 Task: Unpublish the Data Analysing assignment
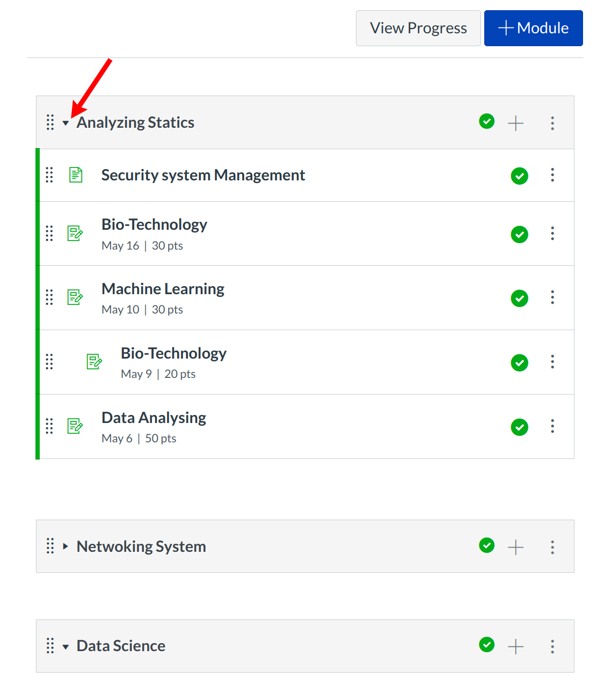click(519, 427)
